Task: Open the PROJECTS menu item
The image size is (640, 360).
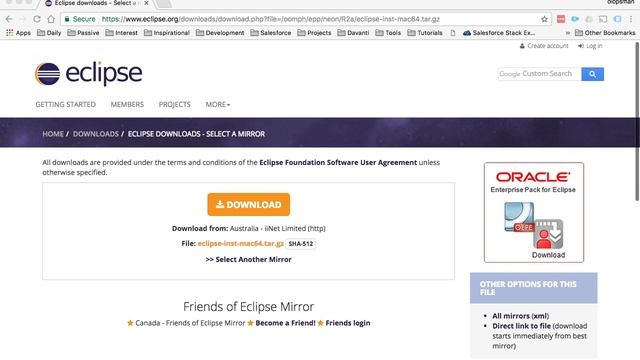Action: (x=175, y=104)
